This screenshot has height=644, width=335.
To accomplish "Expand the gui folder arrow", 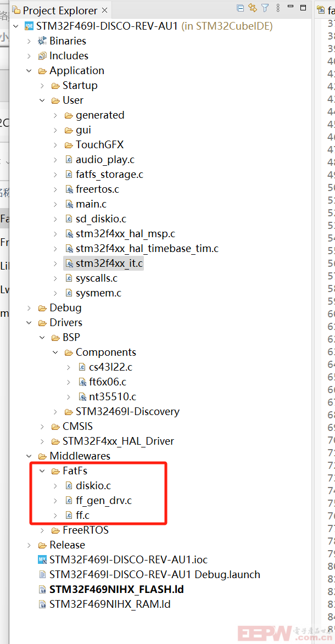I will tap(55, 130).
